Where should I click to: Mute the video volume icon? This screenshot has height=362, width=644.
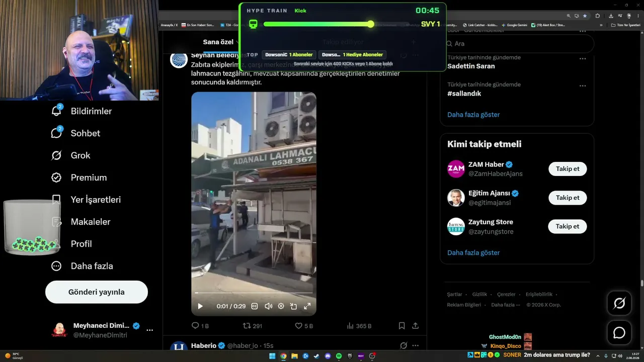(268, 306)
